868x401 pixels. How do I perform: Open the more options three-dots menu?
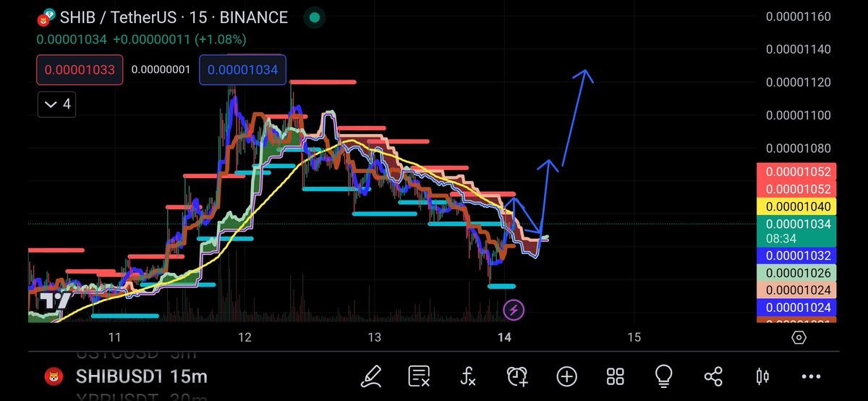tap(811, 376)
